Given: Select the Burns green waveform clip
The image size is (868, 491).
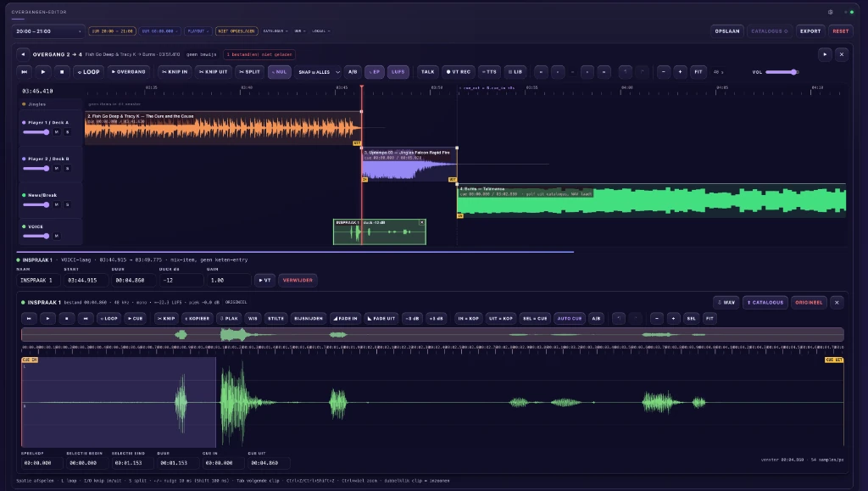Looking at the screenshot, I should pos(652,200).
